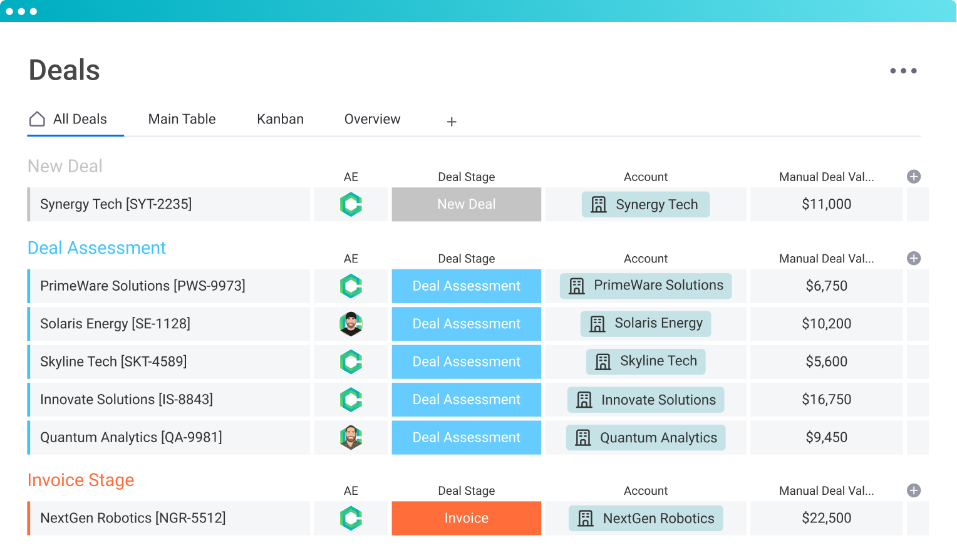This screenshot has height=560, width=957.
Task: Change Deal Stage status of PrimeWare Solutions
Action: click(466, 286)
